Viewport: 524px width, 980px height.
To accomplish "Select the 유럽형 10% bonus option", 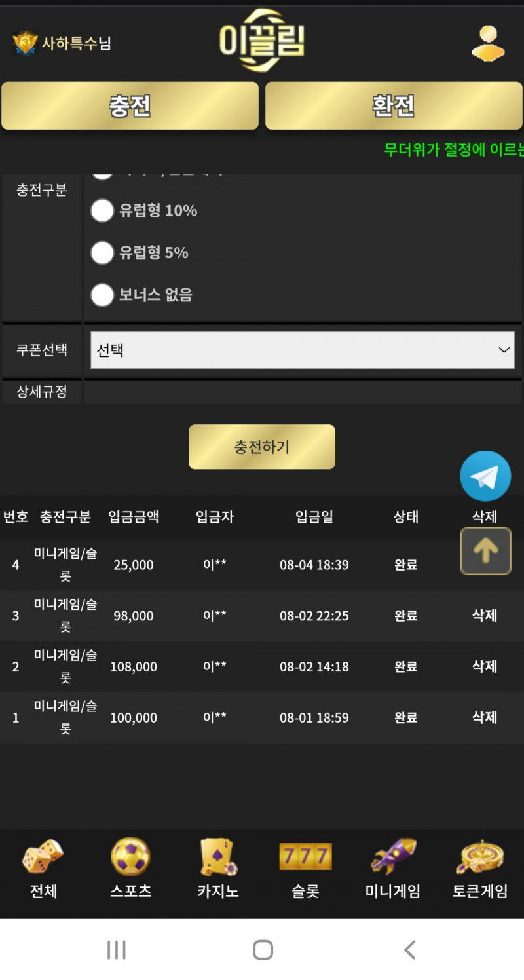I will click(x=102, y=211).
